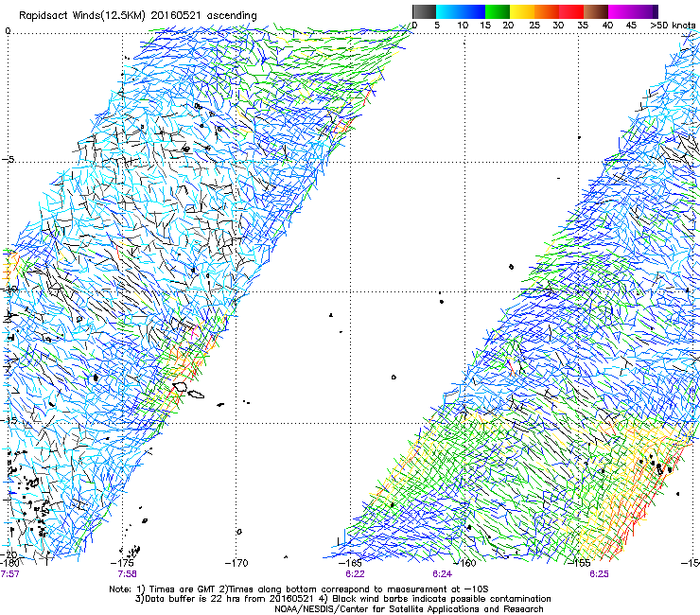This screenshot has height=615, width=700.
Task: Click the title 'Rapidsact Winds(12.5KM) 20160521 ascending'
Action: [138, 16]
